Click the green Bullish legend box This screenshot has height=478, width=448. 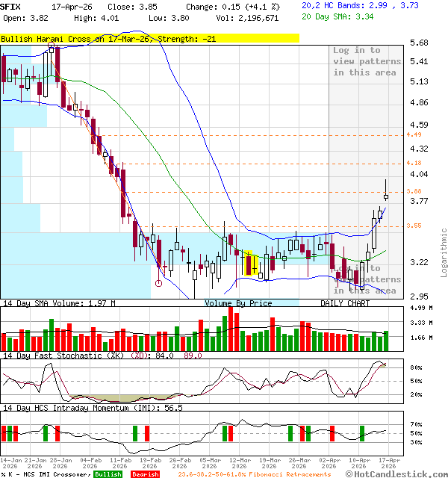(x=108, y=474)
